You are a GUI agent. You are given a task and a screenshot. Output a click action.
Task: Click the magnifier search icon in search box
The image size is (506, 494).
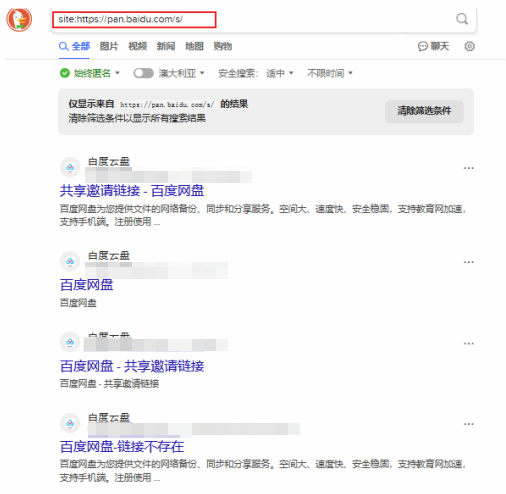point(462,19)
